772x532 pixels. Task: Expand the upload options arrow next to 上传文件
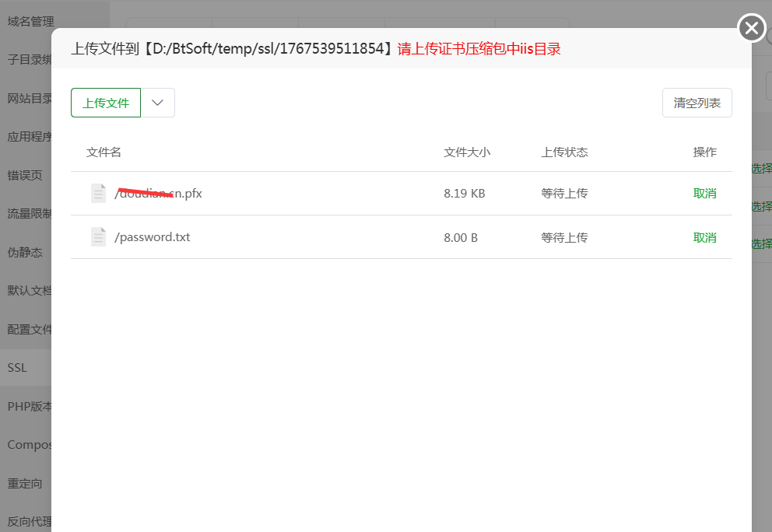(158, 102)
